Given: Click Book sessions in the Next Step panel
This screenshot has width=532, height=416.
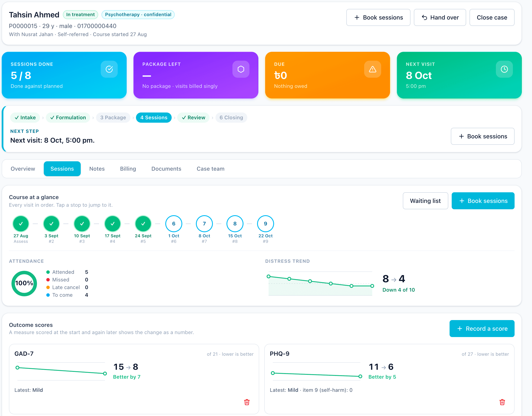Looking at the screenshot, I should pos(482,136).
